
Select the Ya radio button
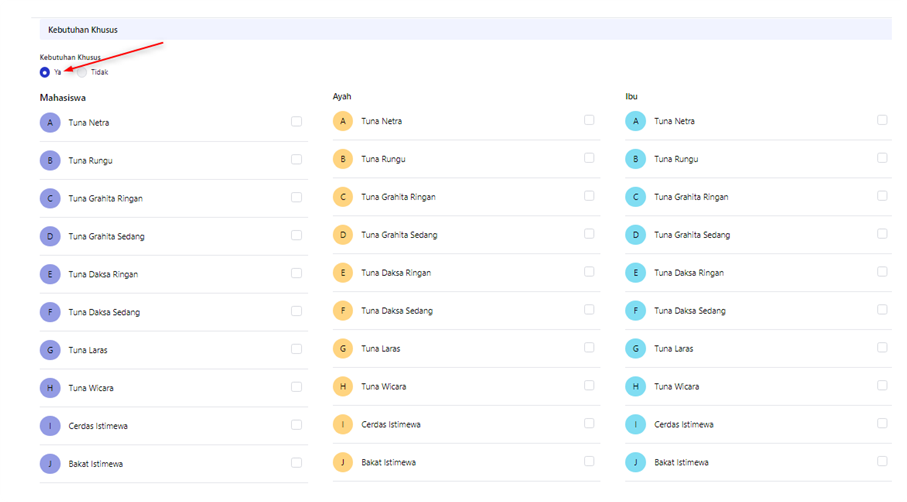[x=45, y=72]
